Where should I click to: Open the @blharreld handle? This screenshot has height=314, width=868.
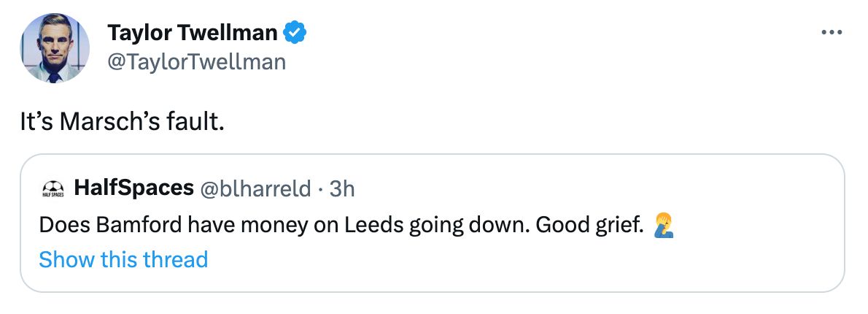pyautogui.click(x=255, y=188)
